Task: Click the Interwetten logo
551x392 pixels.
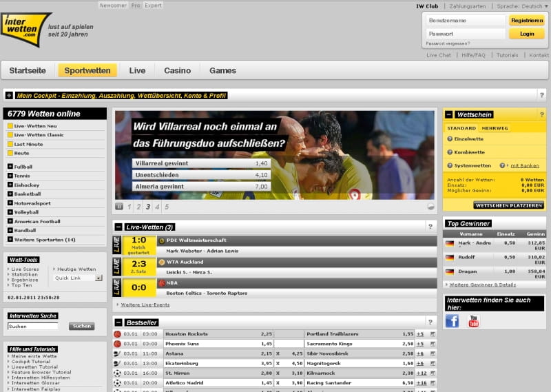Action: point(25,30)
